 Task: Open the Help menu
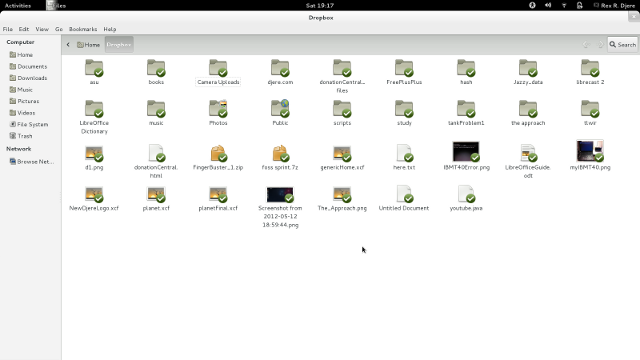(110, 29)
